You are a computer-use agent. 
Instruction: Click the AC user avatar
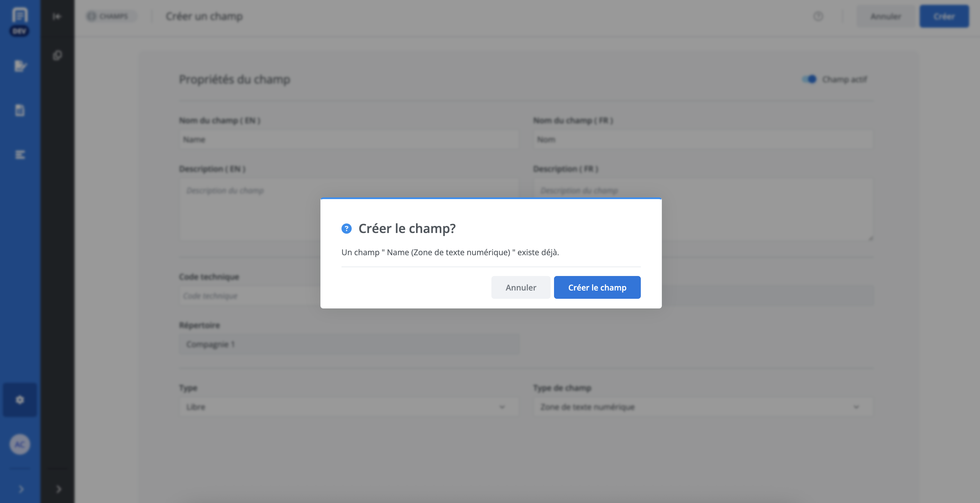tap(20, 444)
